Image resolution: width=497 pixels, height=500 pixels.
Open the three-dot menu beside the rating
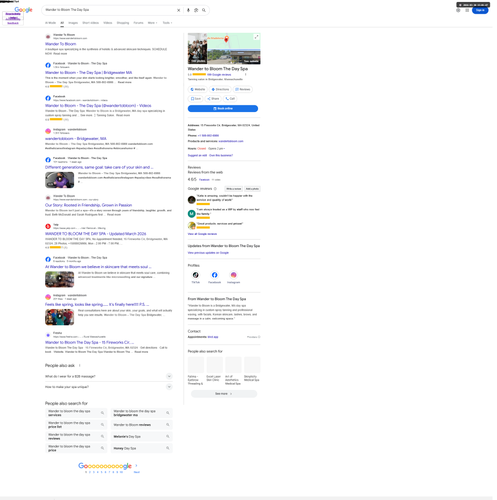point(246,75)
